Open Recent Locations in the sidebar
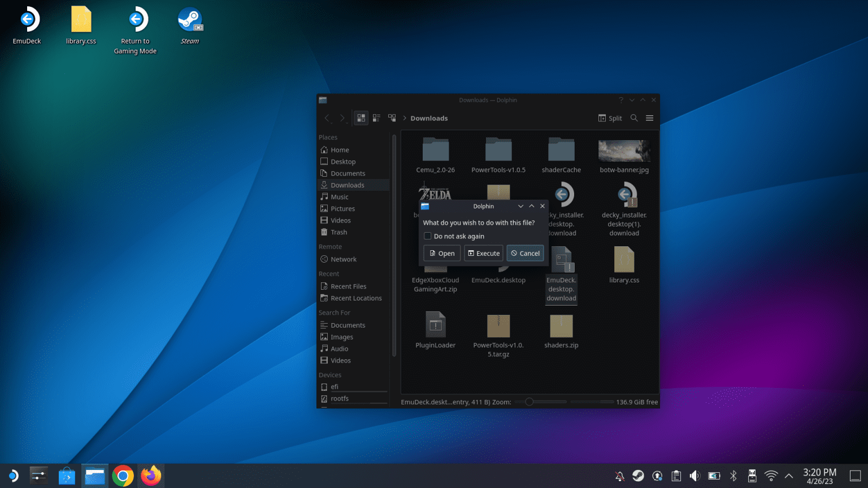 (355, 298)
